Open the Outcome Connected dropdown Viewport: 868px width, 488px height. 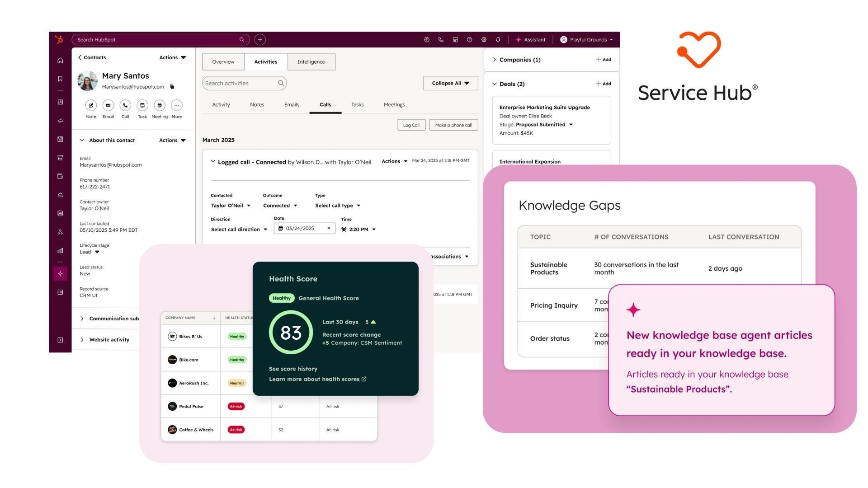click(280, 206)
